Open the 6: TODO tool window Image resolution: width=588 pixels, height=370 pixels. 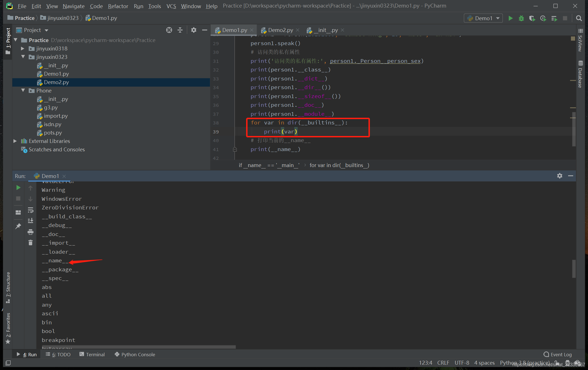(58, 354)
